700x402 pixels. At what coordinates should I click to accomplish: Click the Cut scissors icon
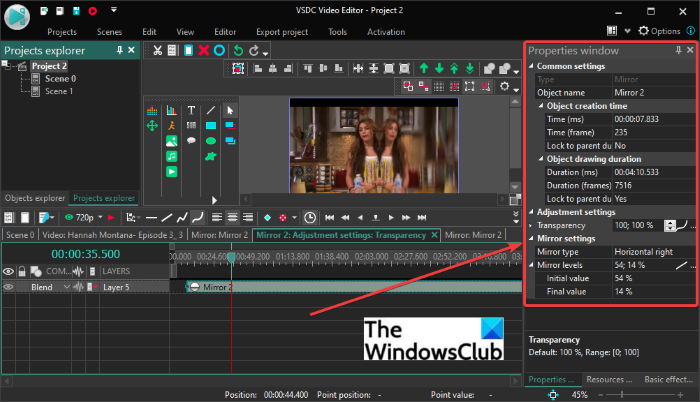(157, 50)
